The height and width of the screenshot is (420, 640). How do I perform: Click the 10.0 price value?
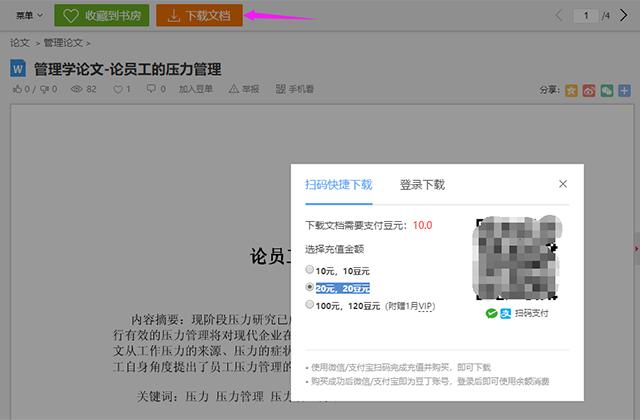(422, 225)
